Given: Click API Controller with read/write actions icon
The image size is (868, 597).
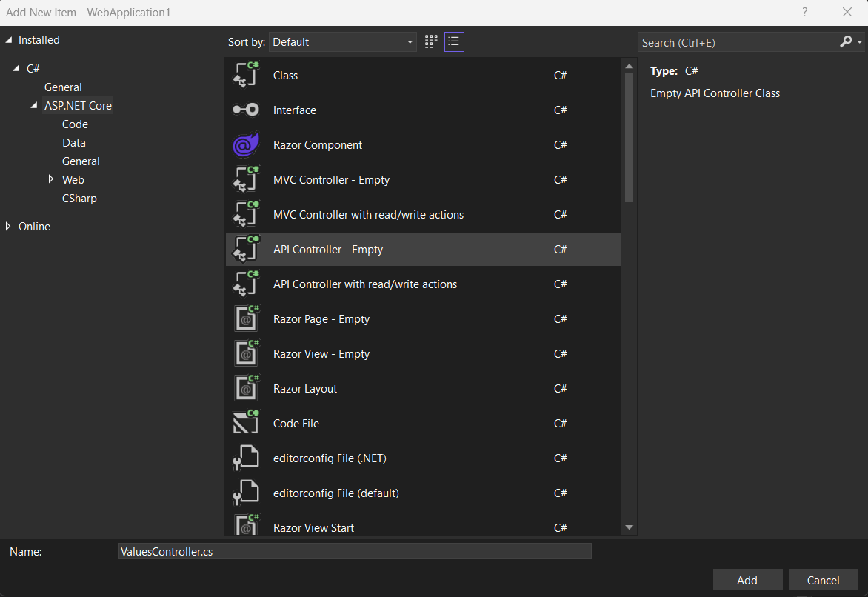Looking at the screenshot, I should 246,284.
